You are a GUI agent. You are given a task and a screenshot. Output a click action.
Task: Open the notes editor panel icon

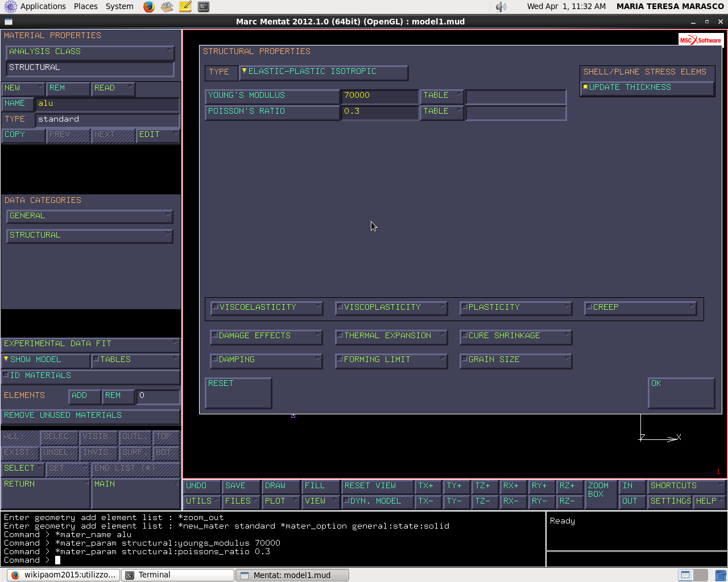click(x=185, y=7)
